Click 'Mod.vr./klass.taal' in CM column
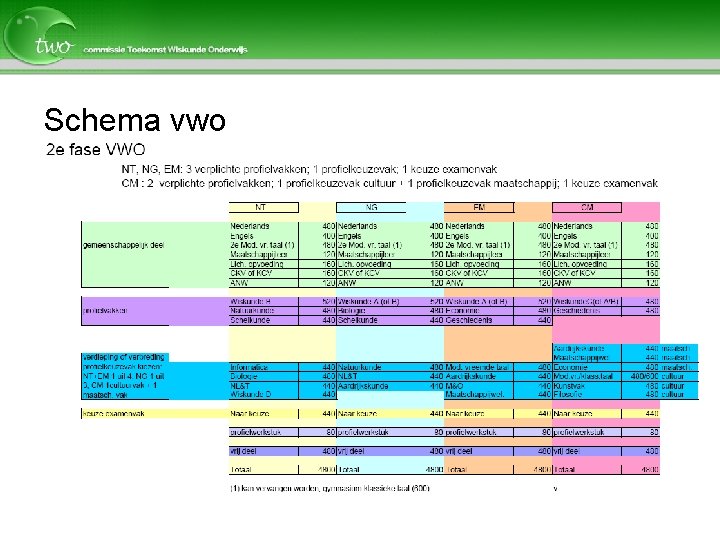 coord(583,377)
